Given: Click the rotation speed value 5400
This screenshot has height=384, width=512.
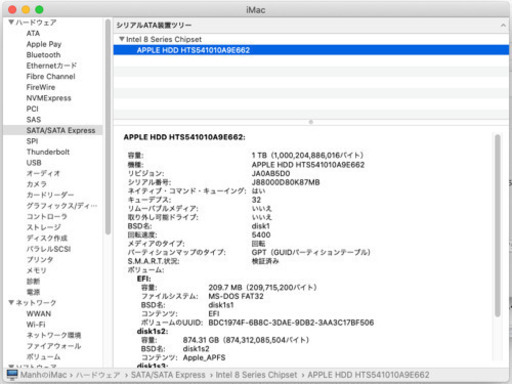Looking at the screenshot, I should pyautogui.click(x=261, y=235).
